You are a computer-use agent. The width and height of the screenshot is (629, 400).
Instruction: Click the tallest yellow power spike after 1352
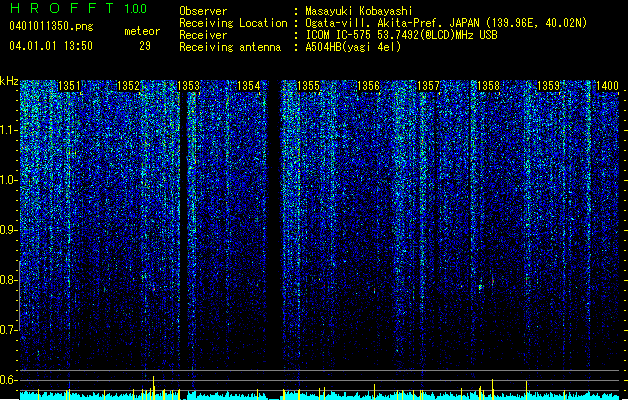[x=153, y=388]
